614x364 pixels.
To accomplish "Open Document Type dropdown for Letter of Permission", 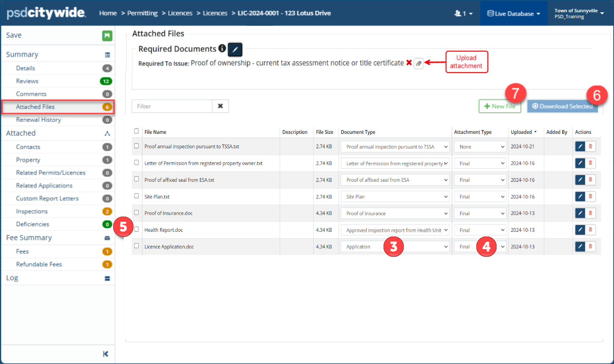I will click(395, 163).
